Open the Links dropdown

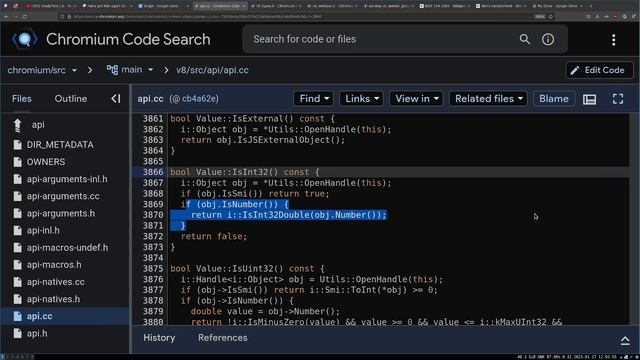[362, 99]
